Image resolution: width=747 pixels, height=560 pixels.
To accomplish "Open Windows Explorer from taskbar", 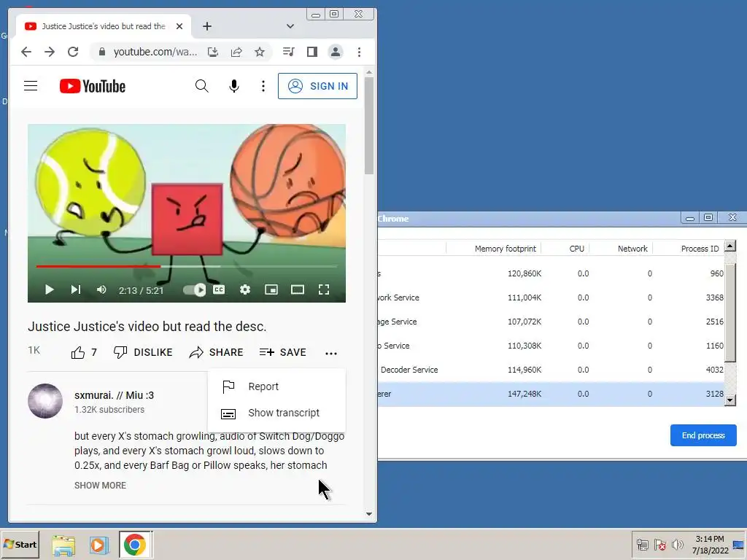I will pyautogui.click(x=63, y=545).
